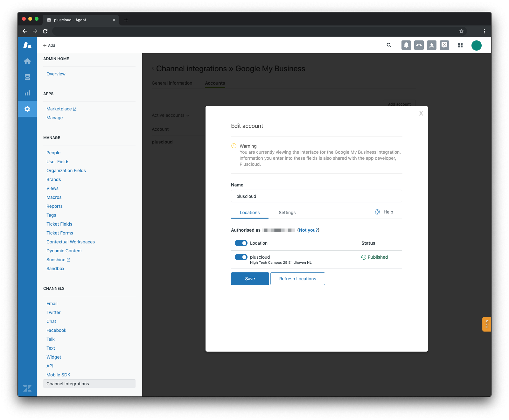
Task: Click the back chevron before Channel integrations
Action: click(153, 68)
